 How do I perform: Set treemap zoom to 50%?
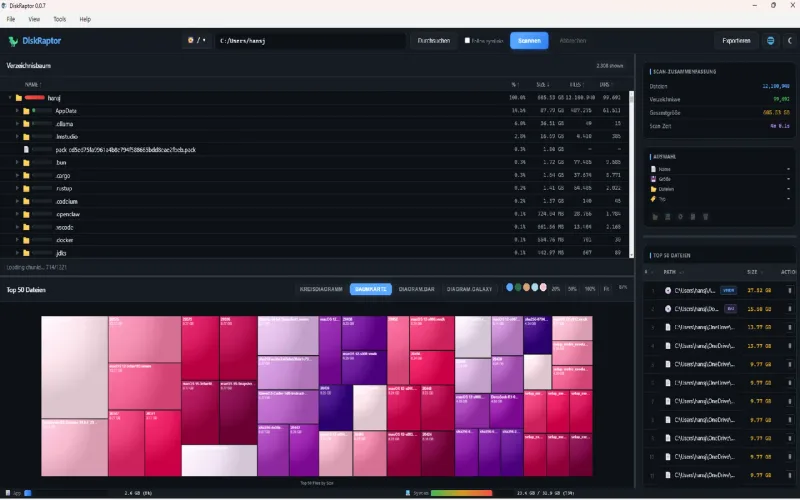572,289
